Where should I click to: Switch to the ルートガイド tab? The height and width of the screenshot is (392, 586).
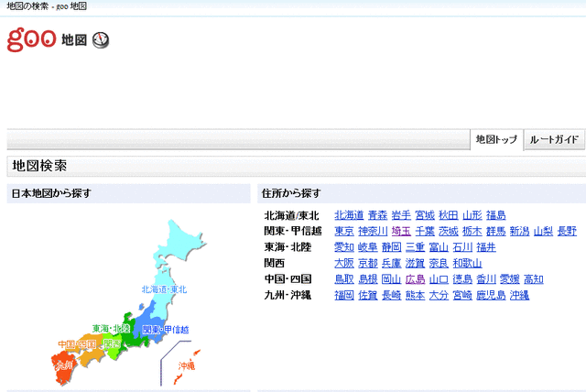[554, 140]
